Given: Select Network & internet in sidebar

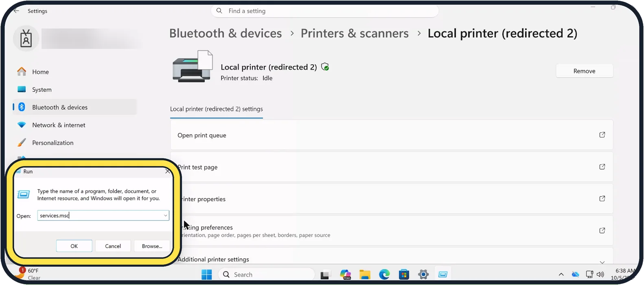Looking at the screenshot, I should (x=74, y=125).
